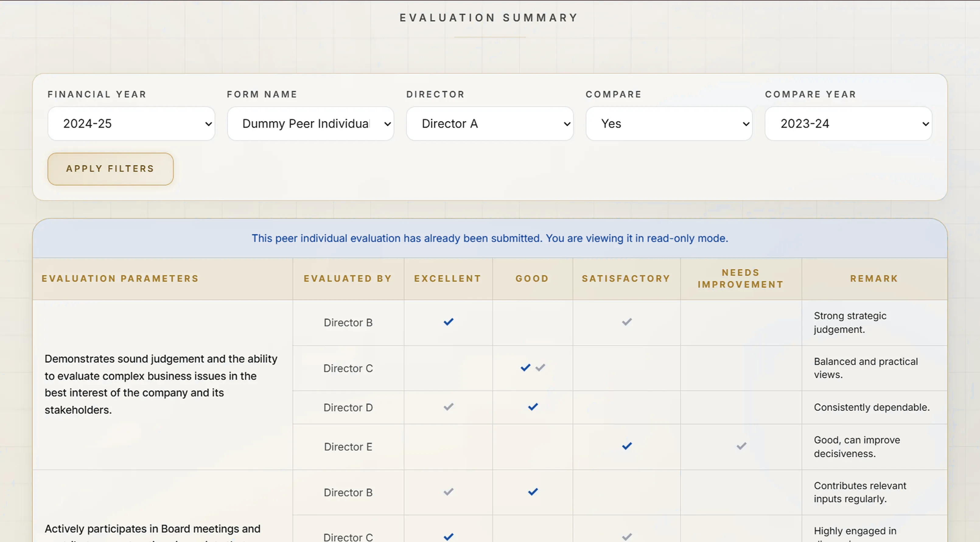The height and width of the screenshot is (542, 980).
Task: Click blue Satisfactory checkmark in Director E row
Action: (x=627, y=446)
